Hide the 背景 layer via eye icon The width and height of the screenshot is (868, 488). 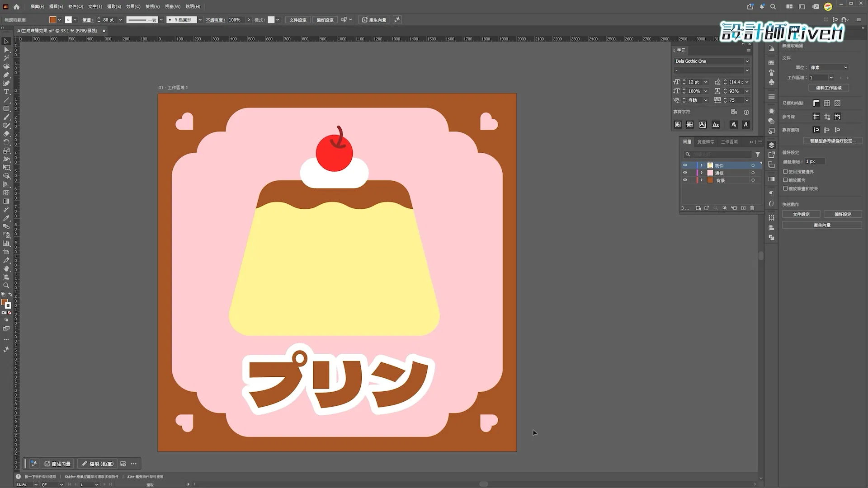[685, 180]
